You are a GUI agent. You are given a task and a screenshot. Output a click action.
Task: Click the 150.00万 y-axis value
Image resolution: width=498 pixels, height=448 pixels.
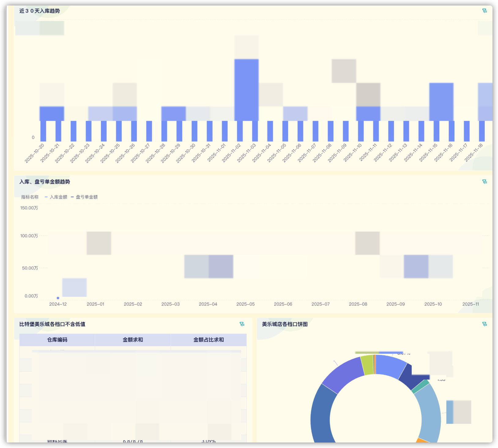[x=29, y=208]
